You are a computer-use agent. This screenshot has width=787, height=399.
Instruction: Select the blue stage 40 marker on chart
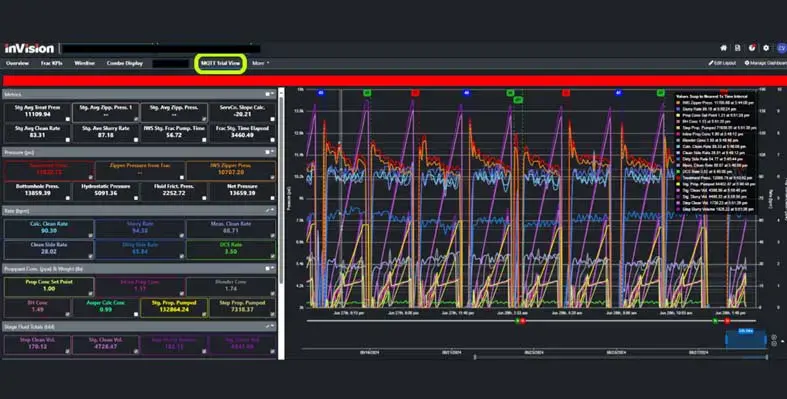point(467,93)
